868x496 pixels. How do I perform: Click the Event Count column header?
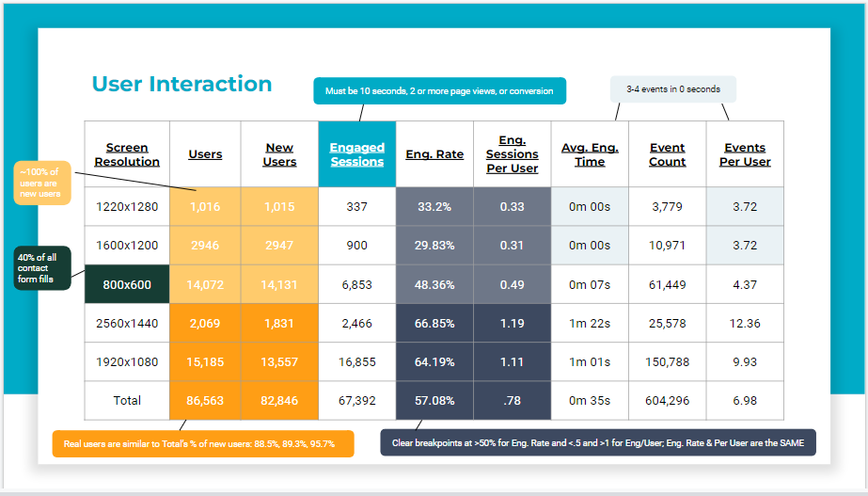click(x=668, y=154)
